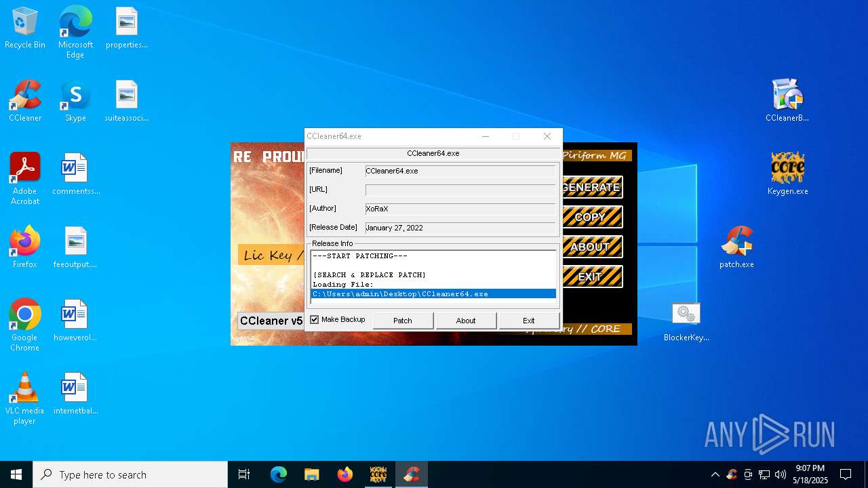Click the About button in patcher dialog
Image resolution: width=868 pixels, height=488 pixels.
(466, 321)
